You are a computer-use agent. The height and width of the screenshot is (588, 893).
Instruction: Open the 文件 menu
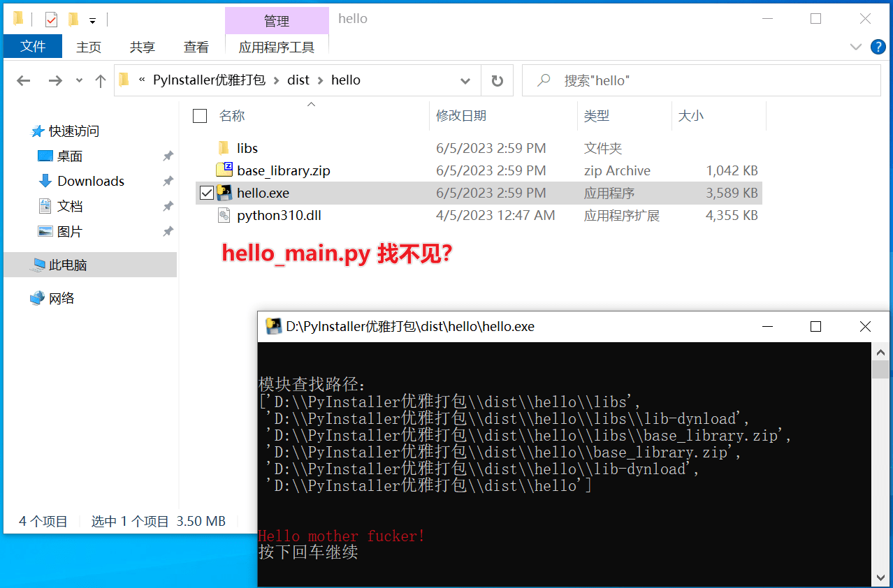[33, 47]
